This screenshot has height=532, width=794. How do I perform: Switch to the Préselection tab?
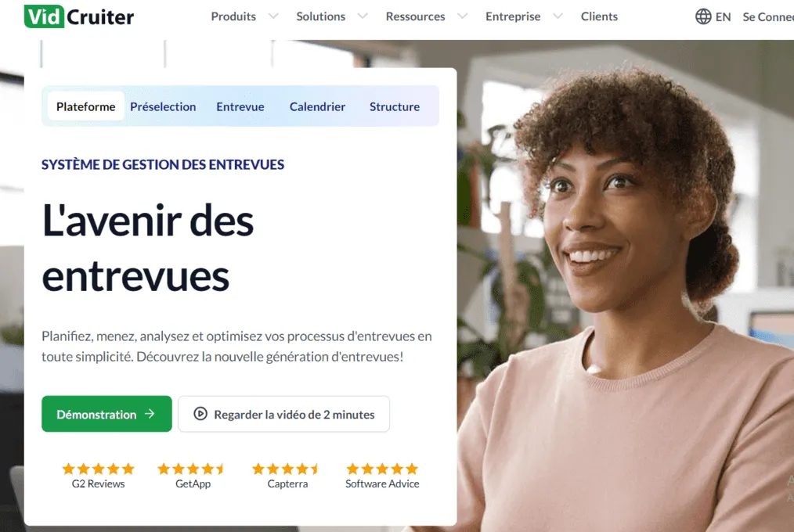[163, 106]
